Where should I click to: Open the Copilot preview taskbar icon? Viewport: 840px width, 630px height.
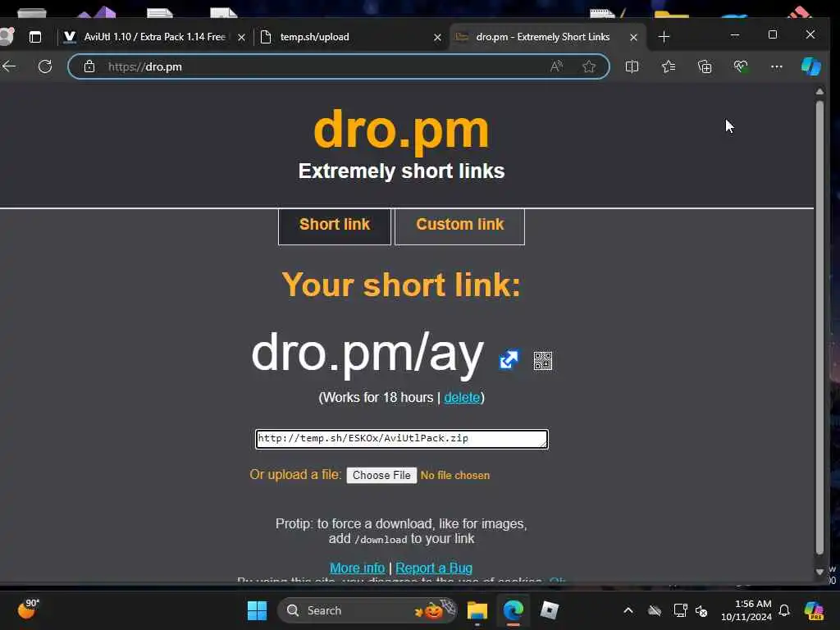814,610
